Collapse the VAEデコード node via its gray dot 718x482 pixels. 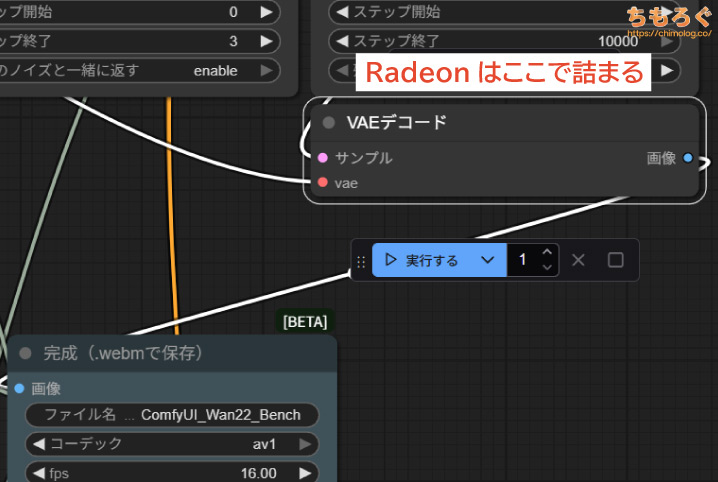[328, 123]
